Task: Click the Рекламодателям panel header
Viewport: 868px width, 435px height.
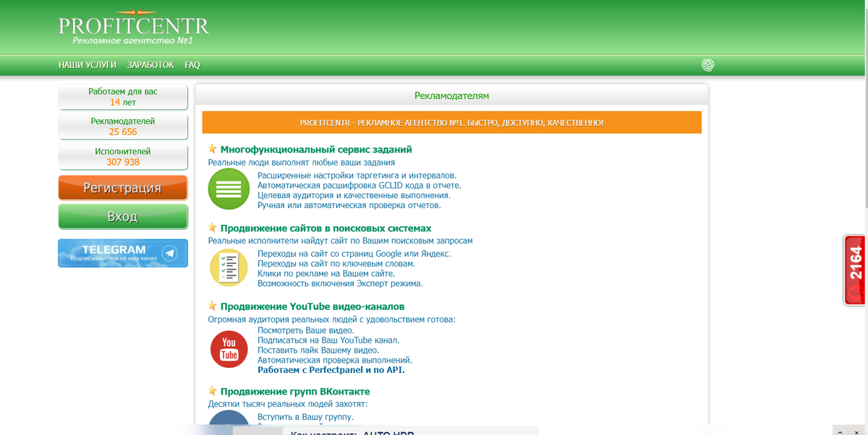Action: coord(452,95)
